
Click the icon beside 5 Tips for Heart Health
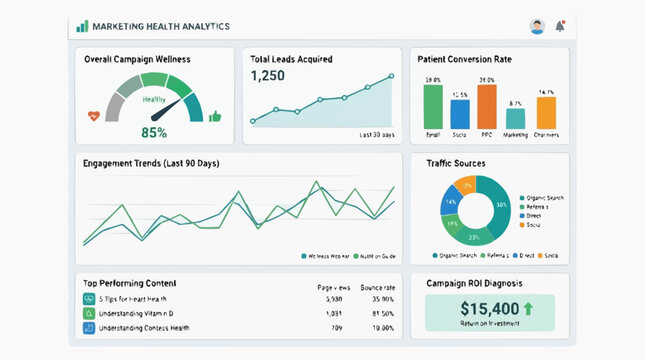pyautogui.click(x=89, y=299)
